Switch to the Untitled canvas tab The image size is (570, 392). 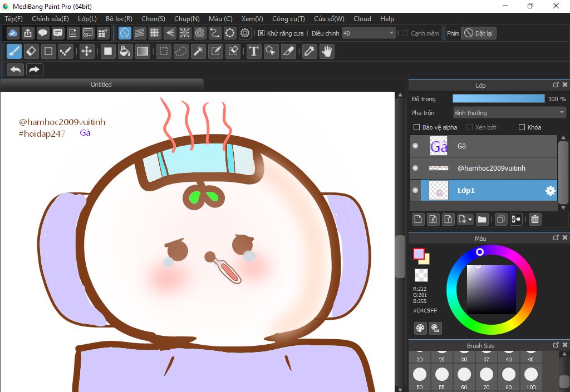point(101,85)
